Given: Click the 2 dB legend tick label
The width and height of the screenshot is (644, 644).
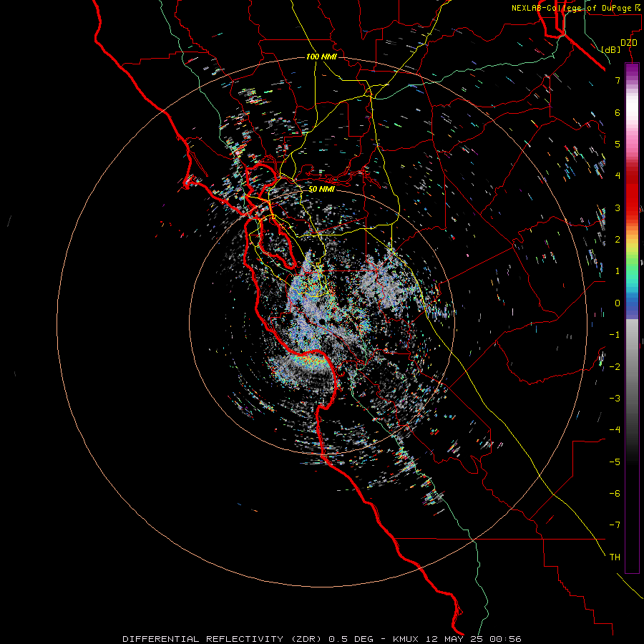Looking at the screenshot, I should [618, 240].
